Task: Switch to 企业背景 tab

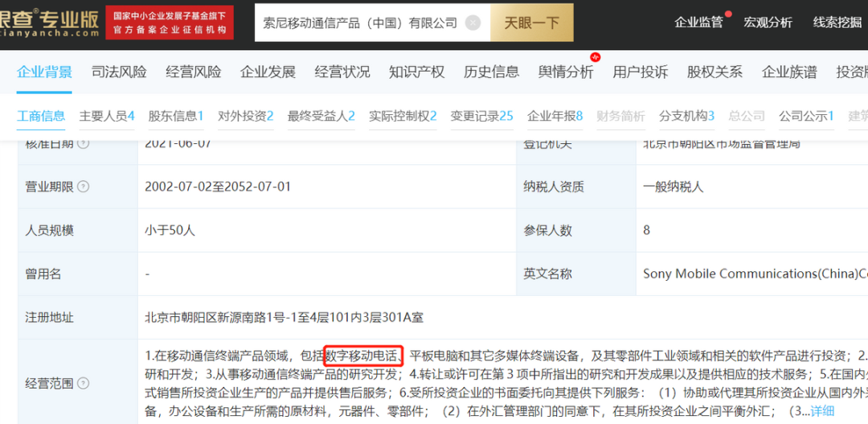Action: pos(44,72)
